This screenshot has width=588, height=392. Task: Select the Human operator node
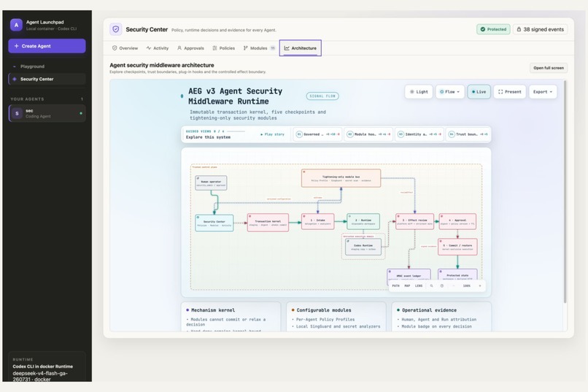click(x=211, y=183)
